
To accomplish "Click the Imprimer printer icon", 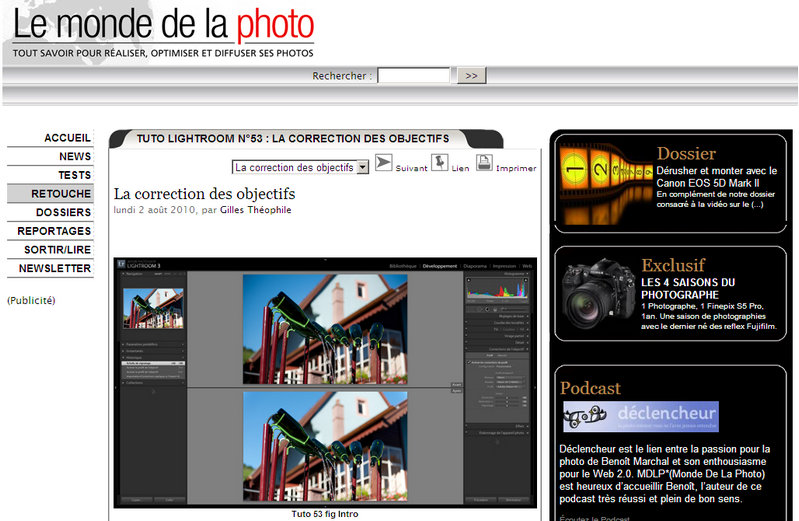I will tap(485, 163).
